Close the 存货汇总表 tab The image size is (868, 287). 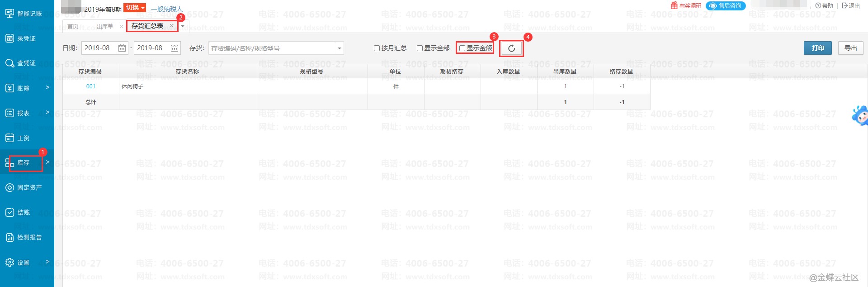click(x=171, y=26)
